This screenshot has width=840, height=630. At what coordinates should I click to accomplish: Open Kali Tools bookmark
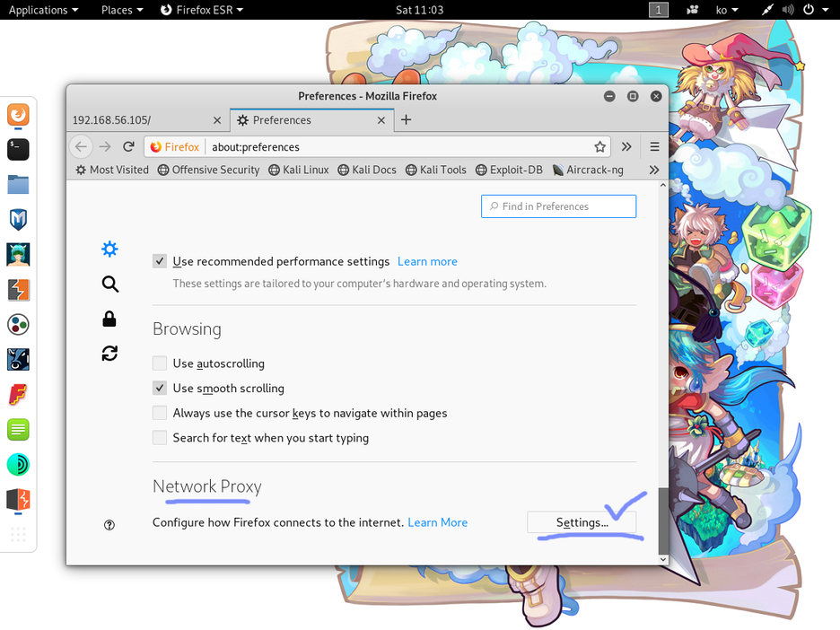click(436, 170)
